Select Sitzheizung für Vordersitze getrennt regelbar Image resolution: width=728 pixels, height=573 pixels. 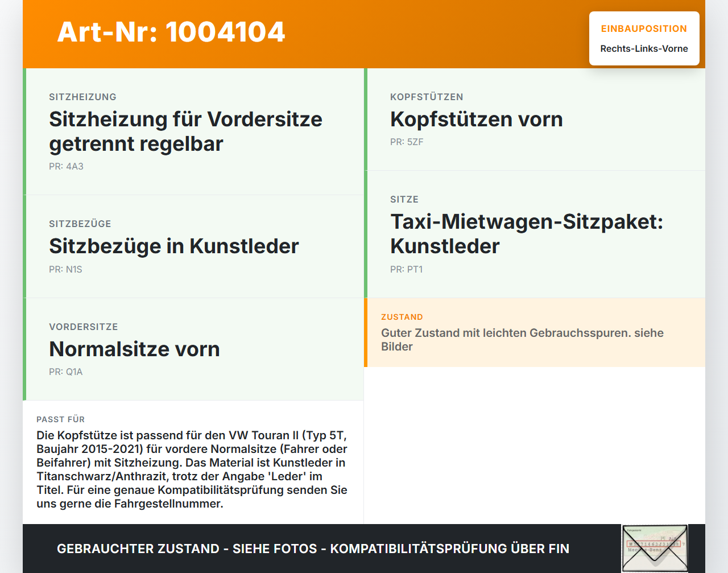(185, 131)
